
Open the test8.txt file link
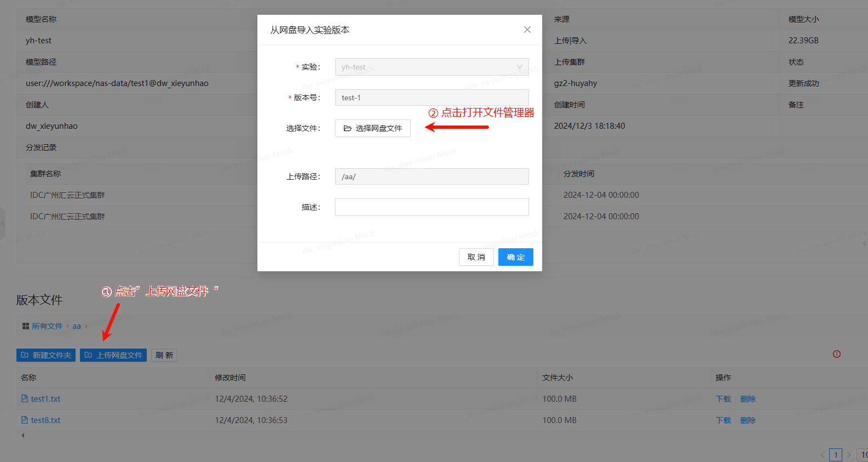[x=45, y=420]
